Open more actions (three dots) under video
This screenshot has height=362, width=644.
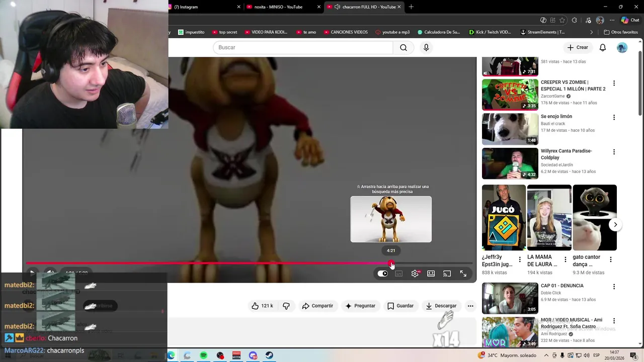(x=470, y=306)
